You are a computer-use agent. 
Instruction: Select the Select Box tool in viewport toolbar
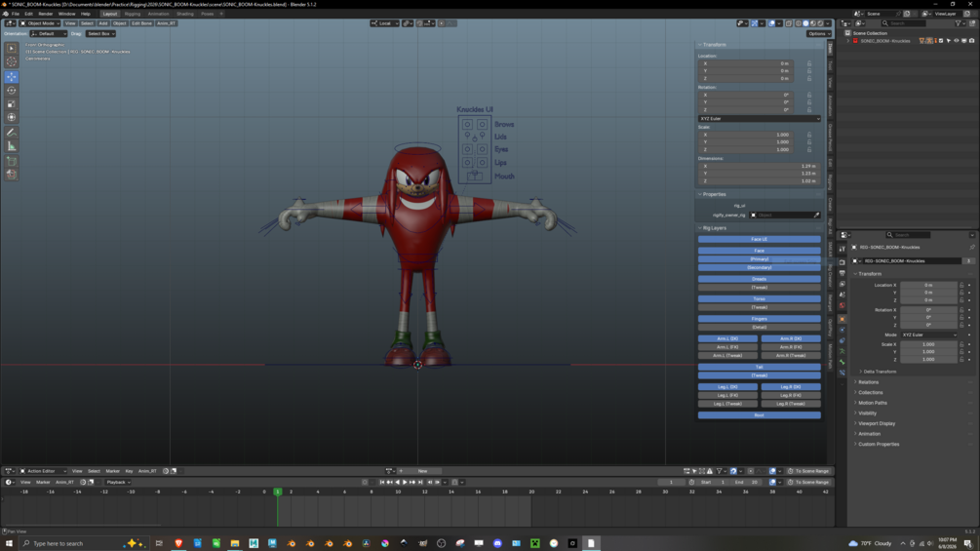[x=12, y=48]
